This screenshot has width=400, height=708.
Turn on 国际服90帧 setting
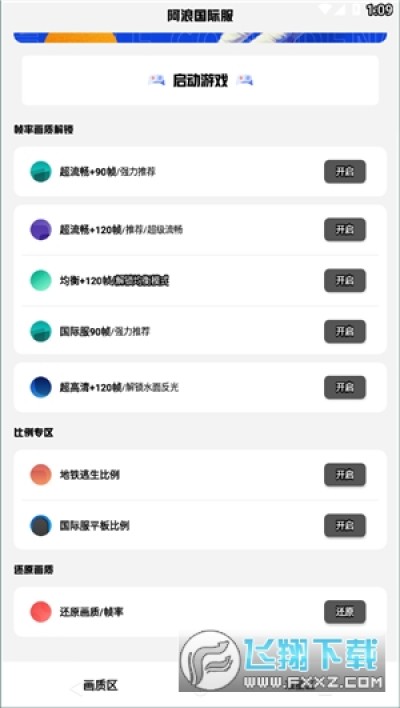click(345, 331)
